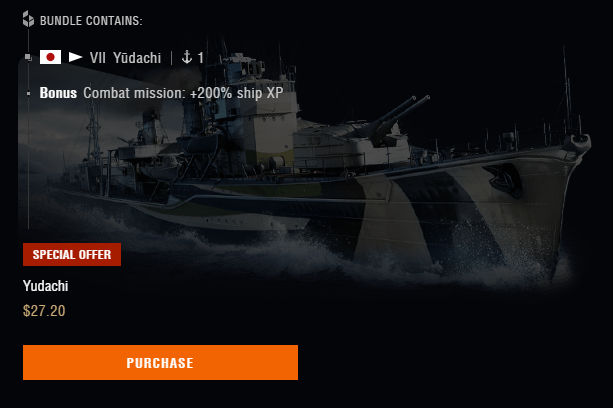Screen dimensions: 613x408
Task: Click the square node beside Yūdachi row
Action: 28,57
